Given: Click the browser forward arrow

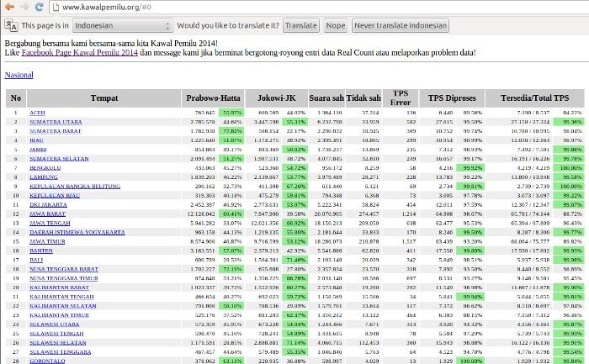Looking at the screenshot, I should pos(24,7).
